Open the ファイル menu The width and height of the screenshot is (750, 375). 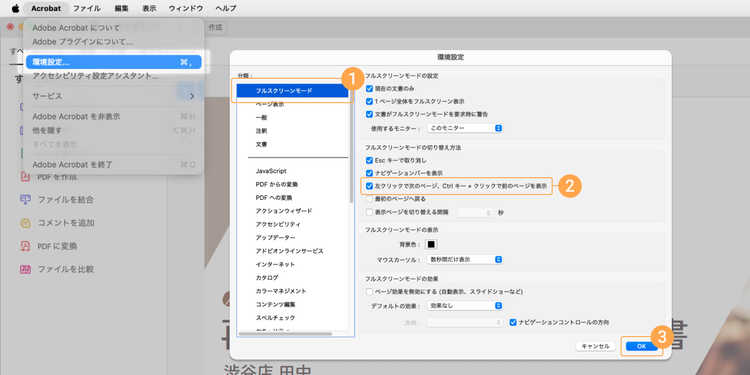click(87, 8)
